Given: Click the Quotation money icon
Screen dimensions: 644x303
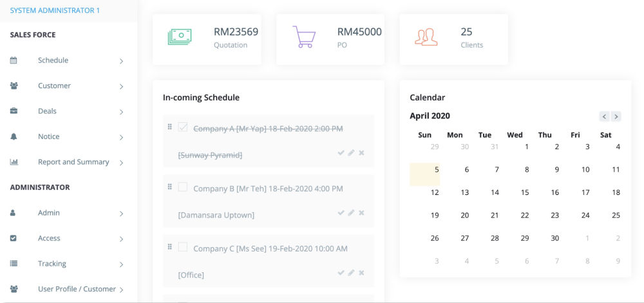Looking at the screenshot, I should pos(180,37).
